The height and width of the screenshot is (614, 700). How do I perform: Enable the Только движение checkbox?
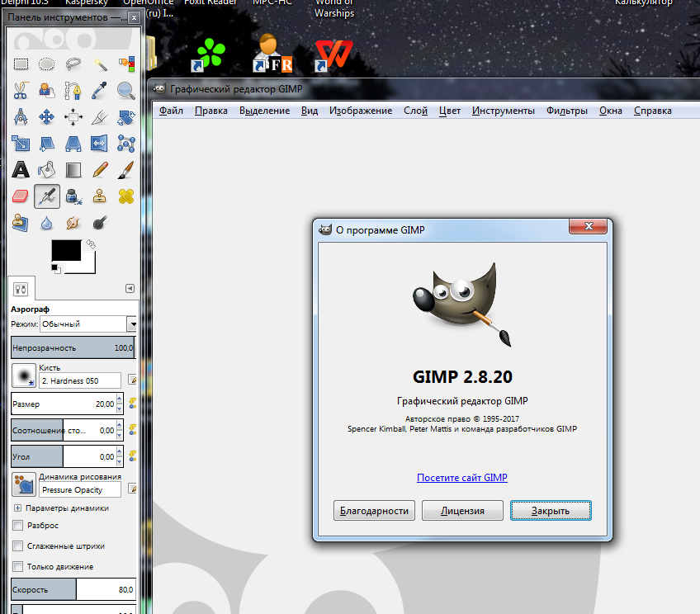point(18,567)
